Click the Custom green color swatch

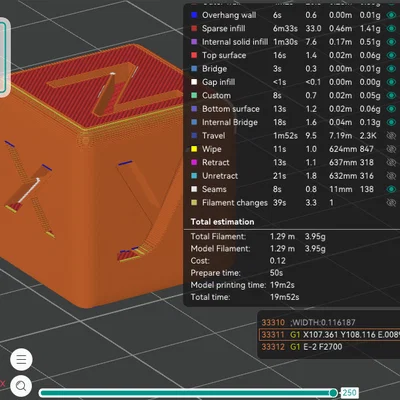[x=194, y=95]
